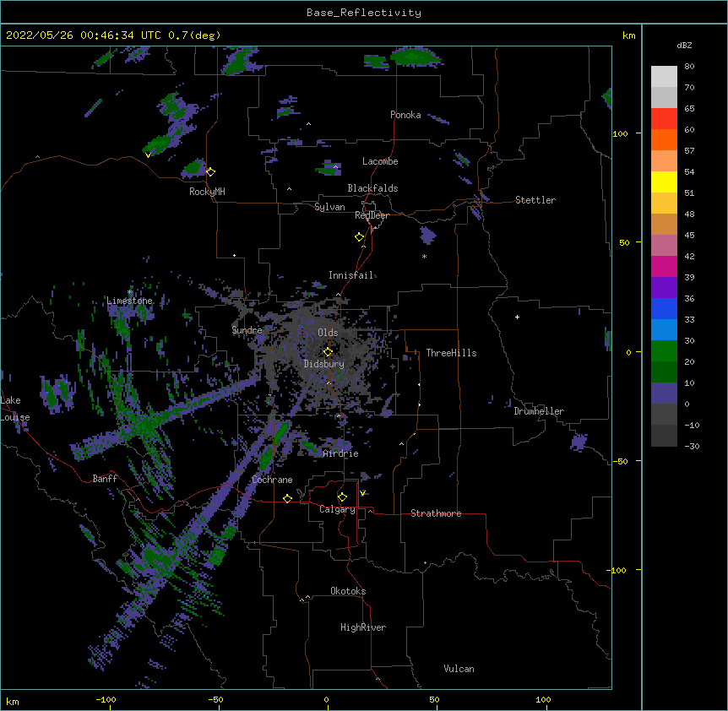Click the Limestone label

pos(129,301)
